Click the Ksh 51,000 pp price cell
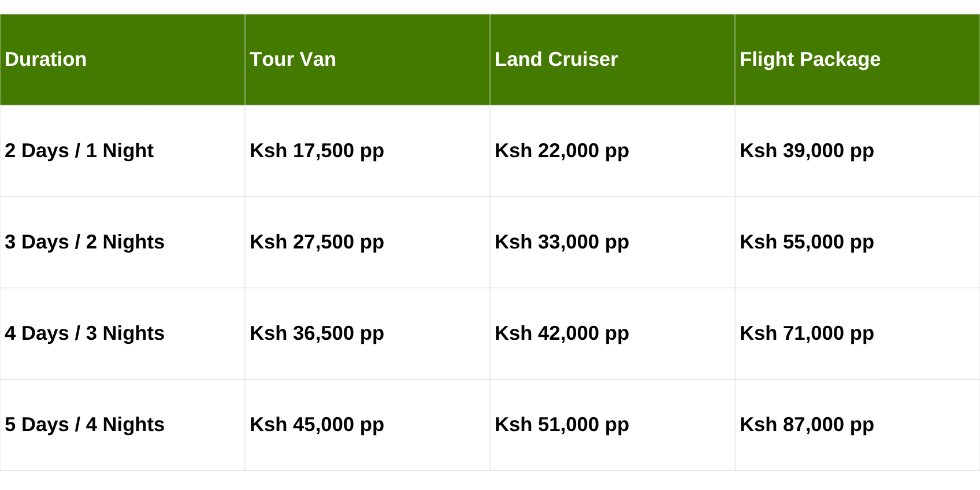 [562, 425]
